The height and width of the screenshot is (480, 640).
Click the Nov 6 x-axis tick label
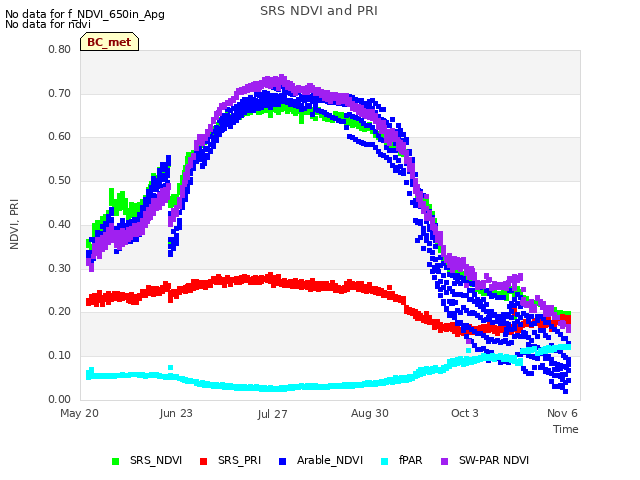tap(562, 413)
